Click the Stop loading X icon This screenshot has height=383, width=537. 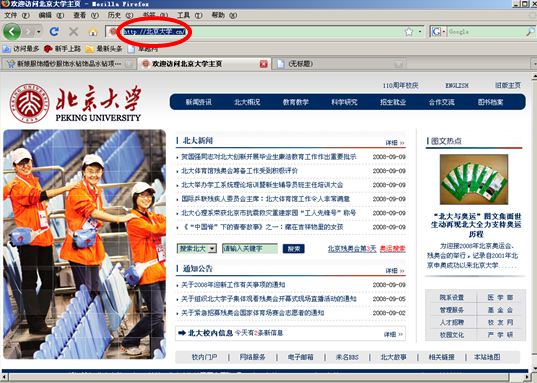(x=73, y=32)
